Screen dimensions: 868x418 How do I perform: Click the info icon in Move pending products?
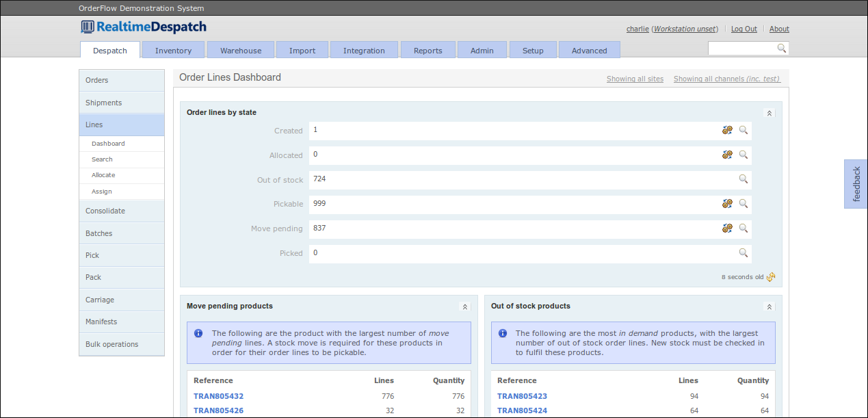click(x=198, y=333)
